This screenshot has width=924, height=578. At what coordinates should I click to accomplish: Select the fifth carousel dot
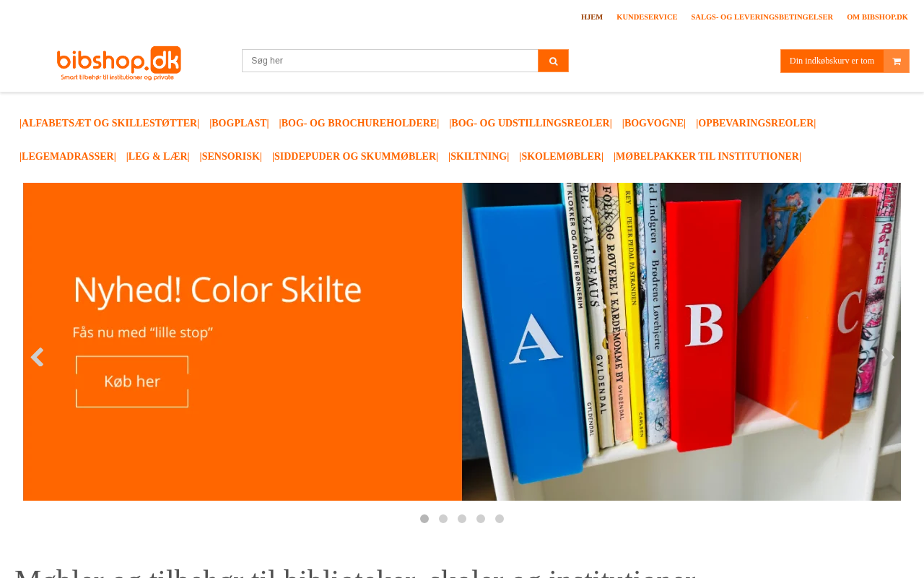[500, 519]
